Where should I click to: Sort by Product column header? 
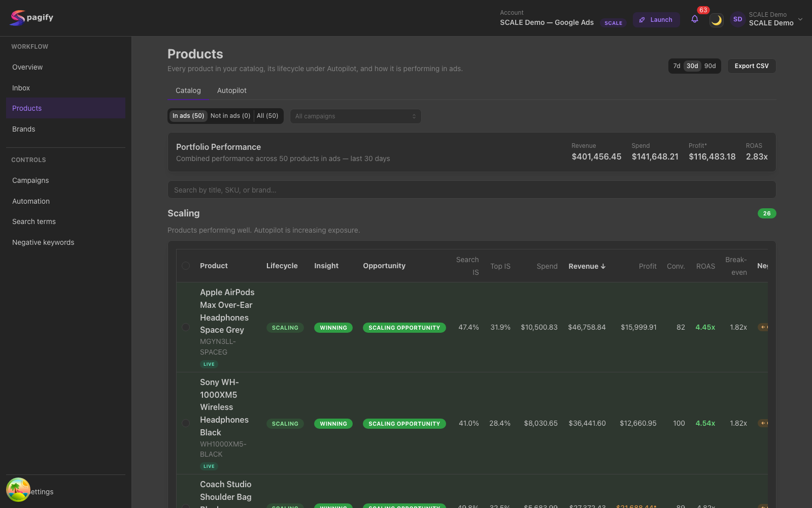[x=214, y=266]
